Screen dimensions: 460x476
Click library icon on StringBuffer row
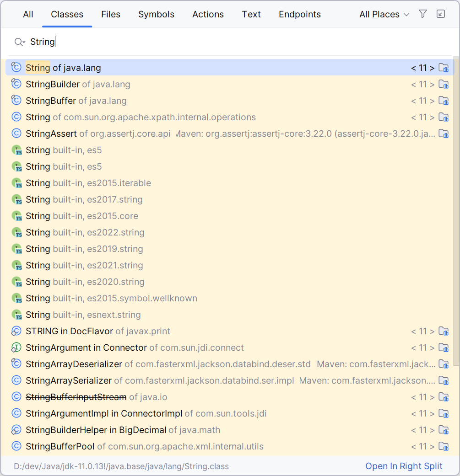444,101
